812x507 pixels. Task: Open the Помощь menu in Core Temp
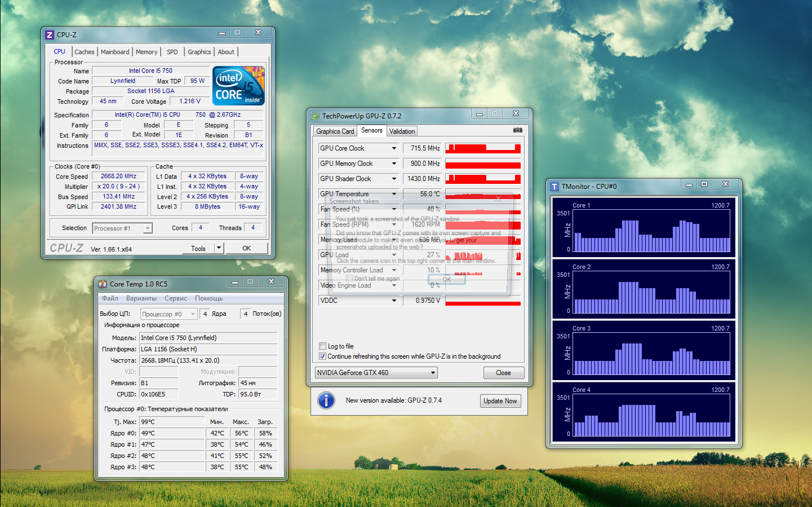tap(208, 298)
